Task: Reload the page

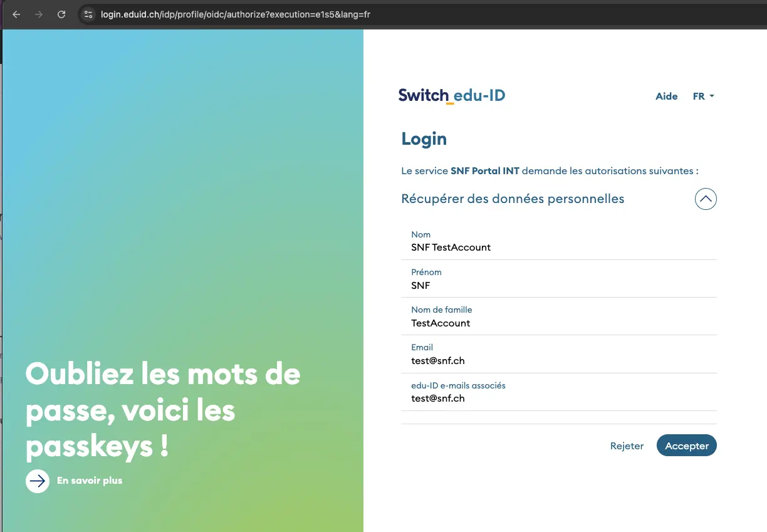Action: (x=61, y=14)
